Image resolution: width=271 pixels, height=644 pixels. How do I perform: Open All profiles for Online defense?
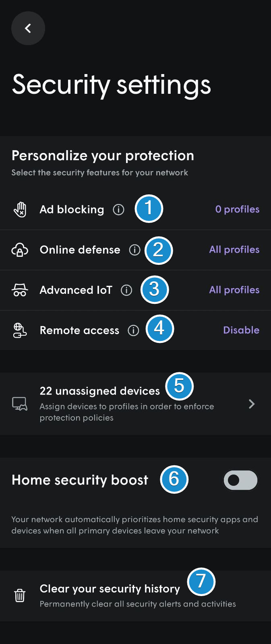pyautogui.click(x=234, y=250)
